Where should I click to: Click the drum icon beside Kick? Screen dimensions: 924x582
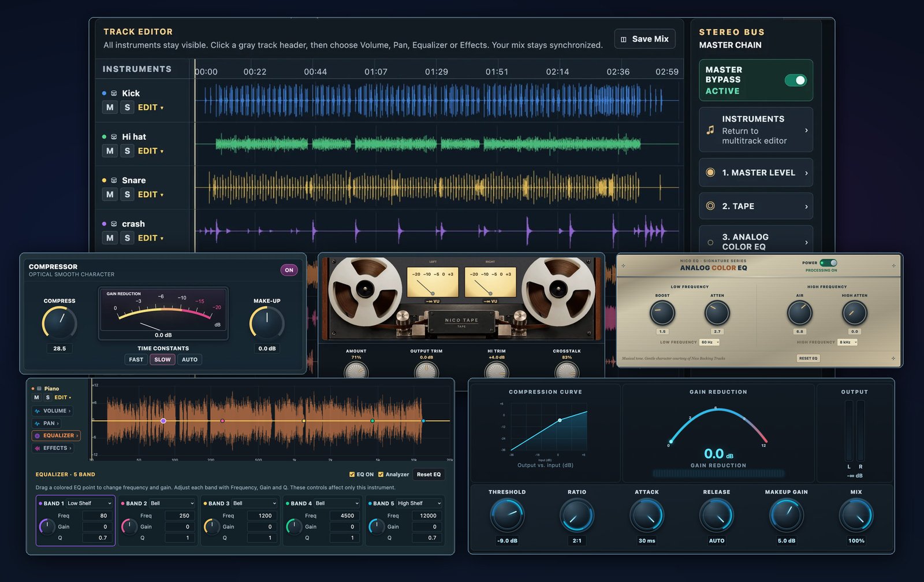[114, 93]
